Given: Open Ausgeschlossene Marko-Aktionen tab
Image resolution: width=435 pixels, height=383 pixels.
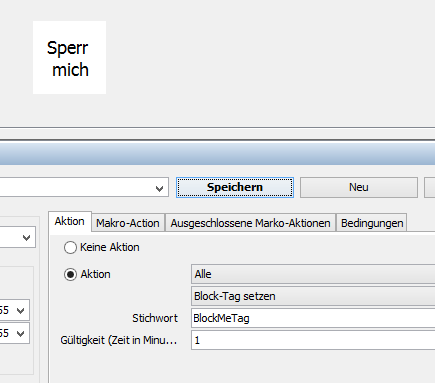Looking at the screenshot, I should point(250,223).
